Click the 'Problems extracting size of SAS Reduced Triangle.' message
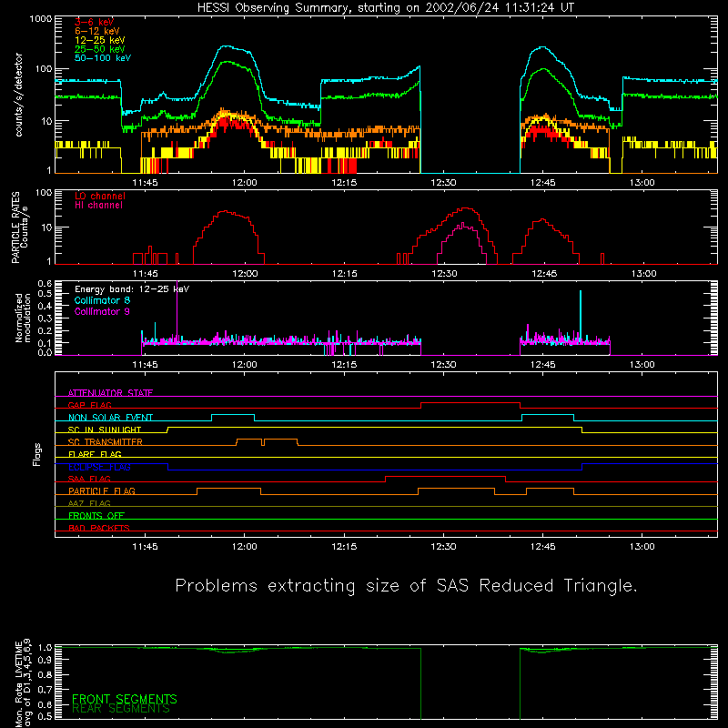This screenshot has width=728, height=728. (x=406, y=586)
